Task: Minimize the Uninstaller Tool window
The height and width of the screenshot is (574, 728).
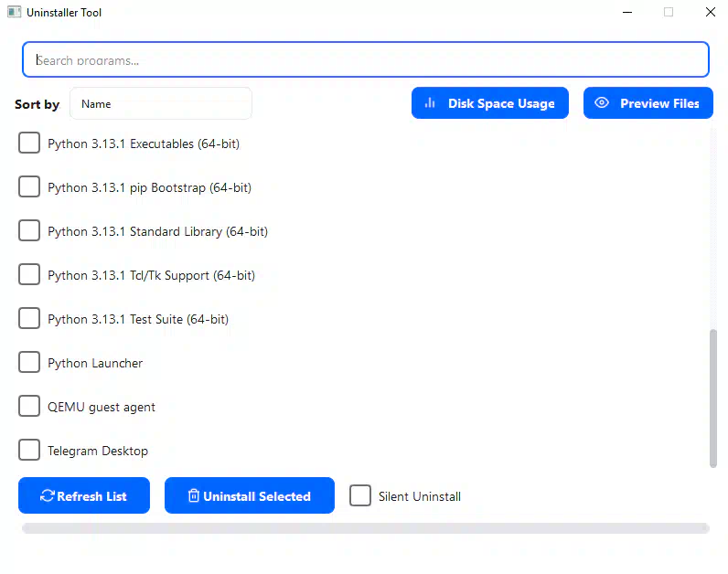Action: pyautogui.click(x=627, y=13)
